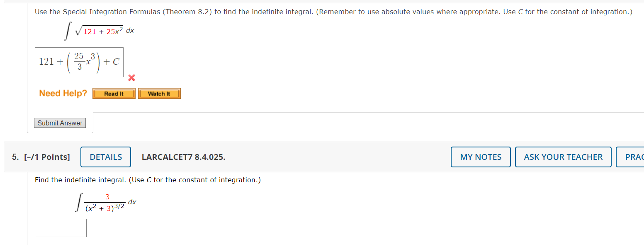Viewport: 644px width, 245px height.
Task: Click the ASK YOUR TEACHER button
Action: [x=563, y=157]
